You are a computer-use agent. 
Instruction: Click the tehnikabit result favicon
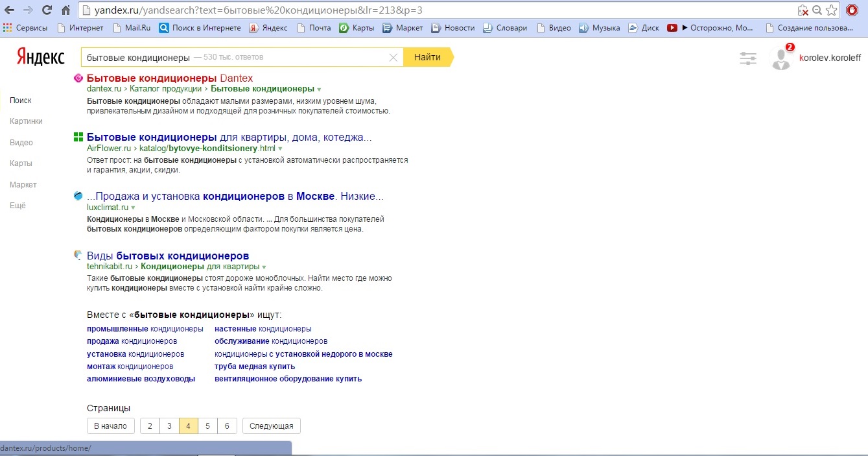pos(78,255)
